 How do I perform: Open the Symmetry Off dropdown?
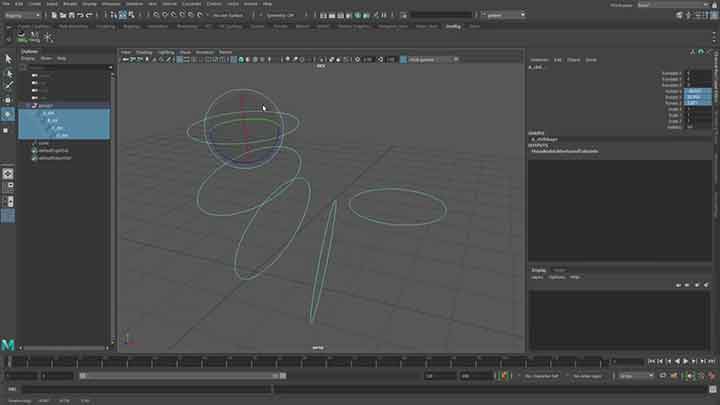(x=280, y=15)
